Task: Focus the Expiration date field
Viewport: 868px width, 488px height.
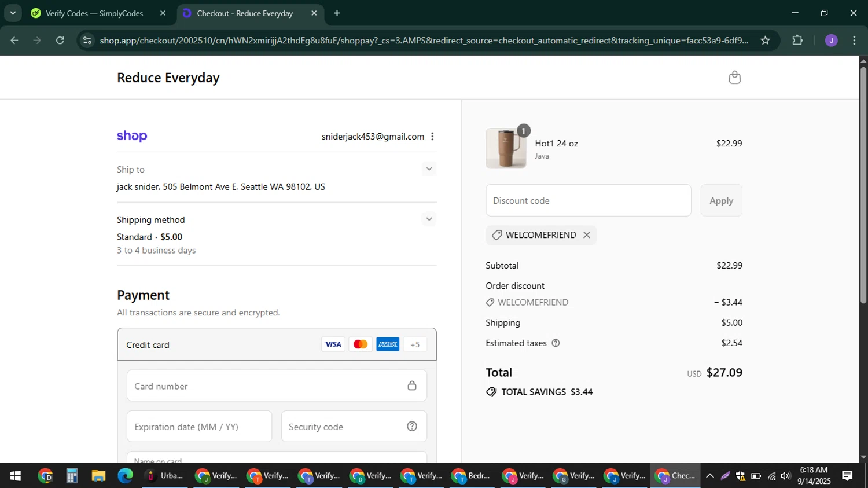Action: 199,427
